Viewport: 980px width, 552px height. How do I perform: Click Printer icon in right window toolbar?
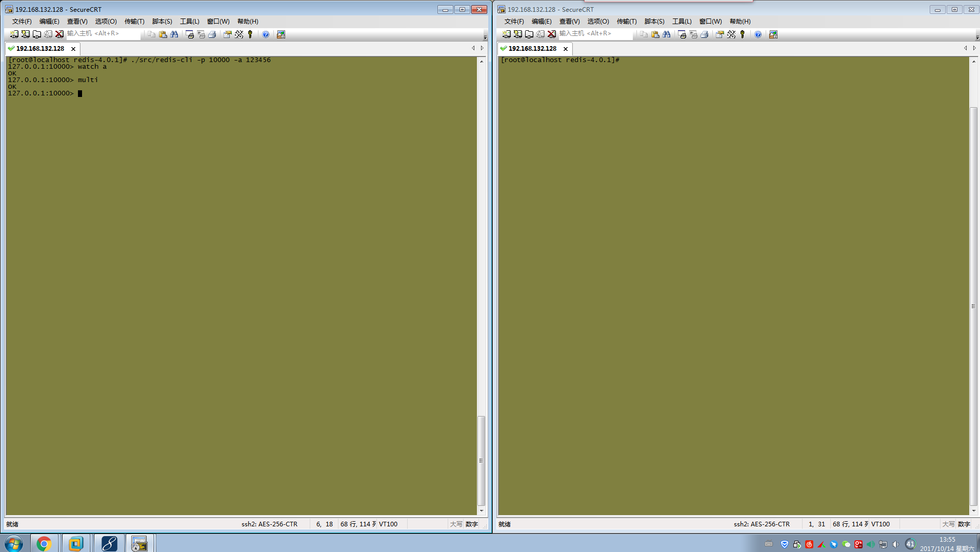pos(705,34)
